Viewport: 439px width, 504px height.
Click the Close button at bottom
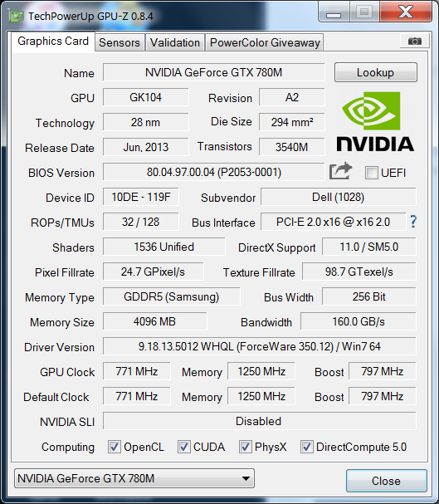(x=387, y=481)
